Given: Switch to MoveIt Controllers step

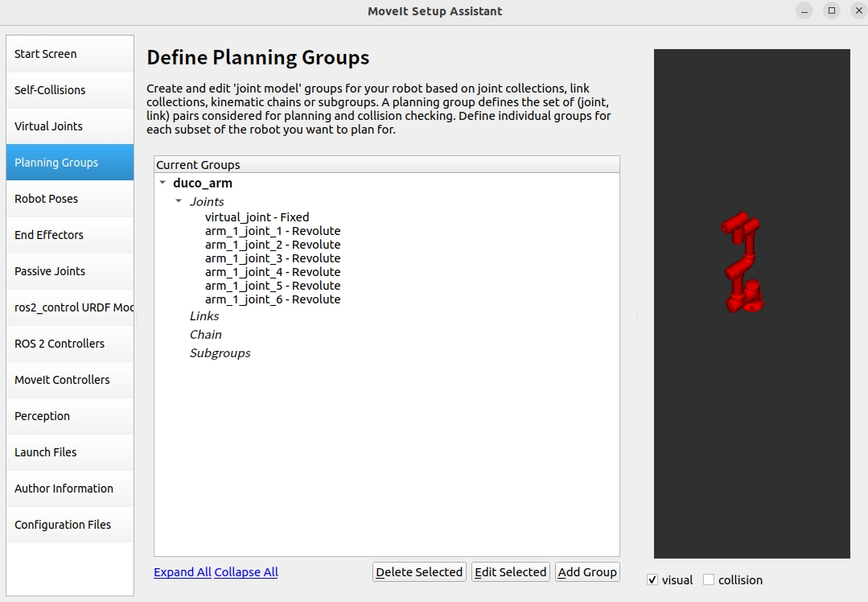Looking at the screenshot, I should pos(70,380).
